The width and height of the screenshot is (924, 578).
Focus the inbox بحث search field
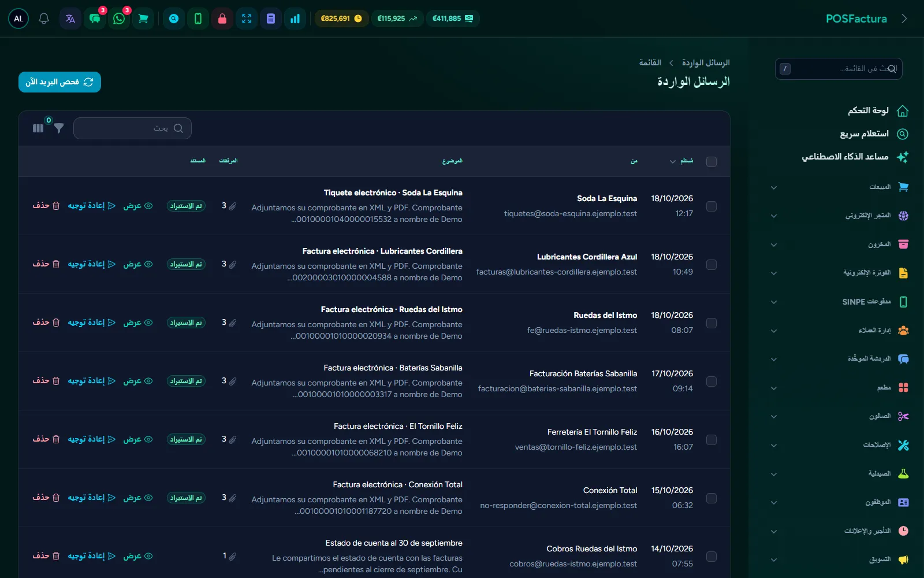pos(132,128)
